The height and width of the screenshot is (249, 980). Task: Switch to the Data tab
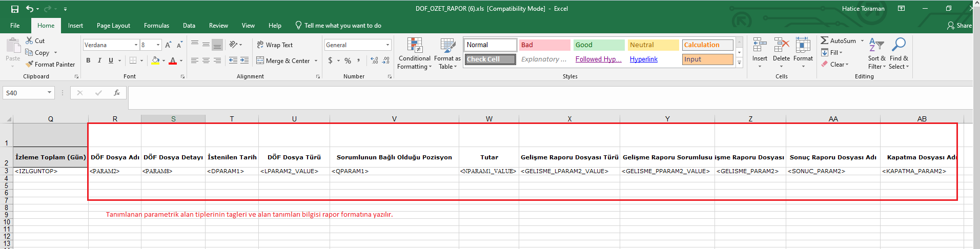pyautogui.click(x=189, y=26)
